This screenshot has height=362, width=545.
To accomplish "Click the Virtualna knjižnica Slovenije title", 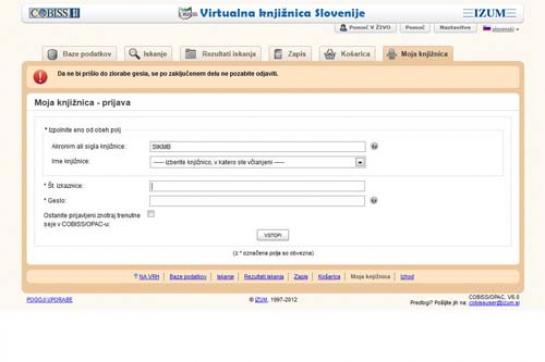I will (282, 13).
